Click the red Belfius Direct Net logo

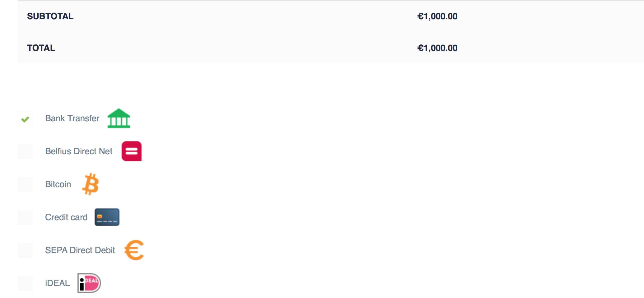(131, 151)
